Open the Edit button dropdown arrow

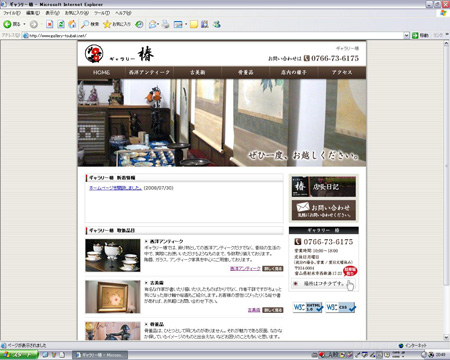pyautogui.click(x=186, y=24)
